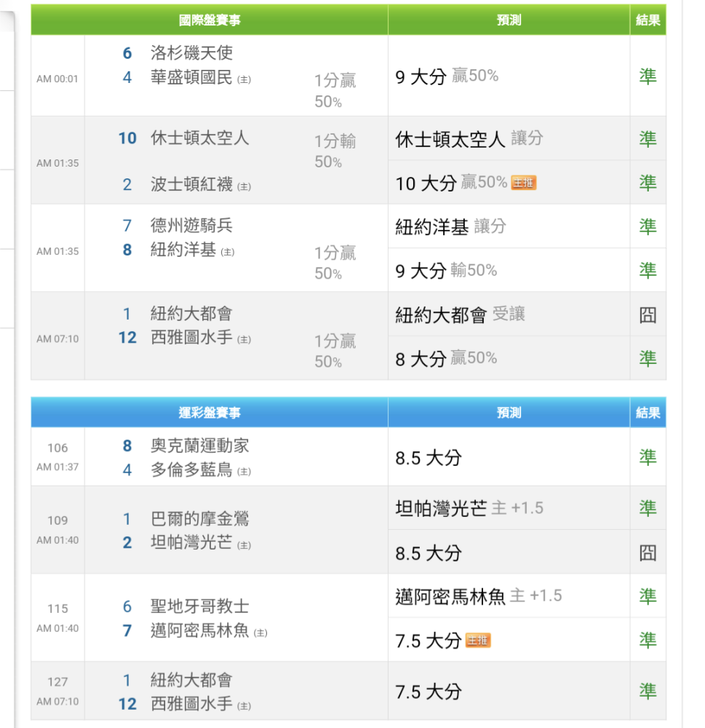Click 坦帕灣光芒 主 +1.5 prediction

click(x=469, y=508)
